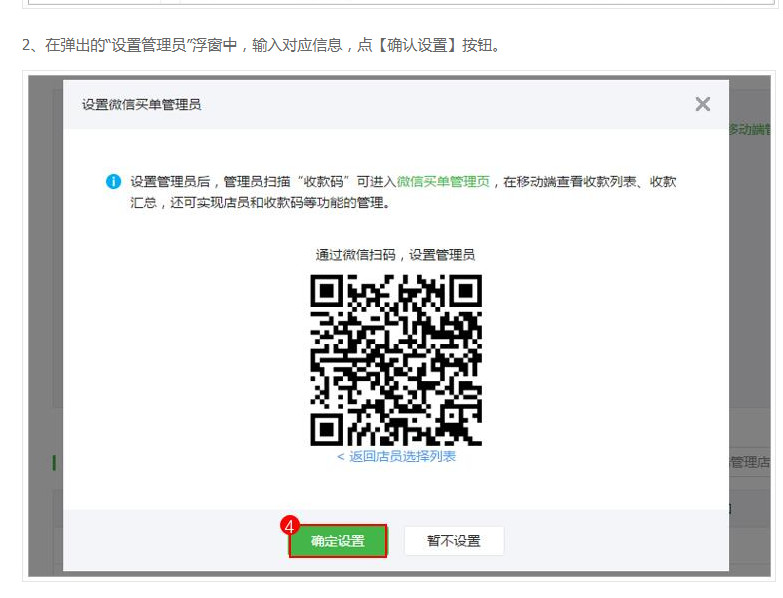This screenshot has width=783, height=598.
Task: Select the text 通过微信扫码，设置管理员
Action: (x=395, y=255)
